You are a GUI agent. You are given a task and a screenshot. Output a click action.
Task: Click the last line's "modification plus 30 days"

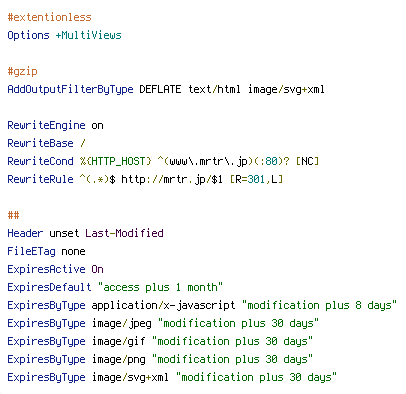click(256, 377)
